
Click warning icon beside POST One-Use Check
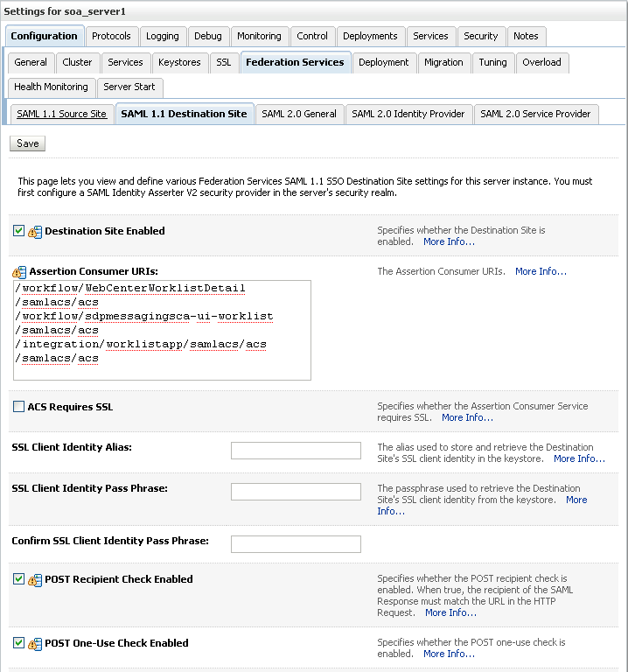[35, 644]
